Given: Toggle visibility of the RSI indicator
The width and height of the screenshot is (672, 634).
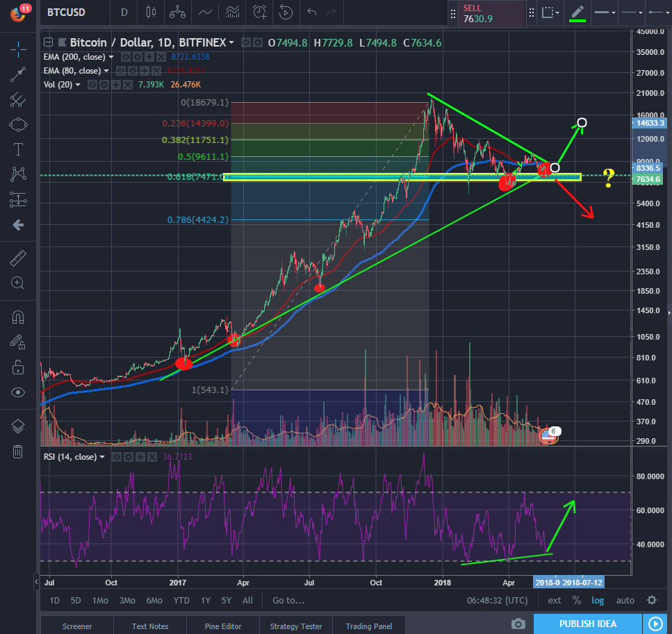Looking at the screenshot, I should [117, 457].
